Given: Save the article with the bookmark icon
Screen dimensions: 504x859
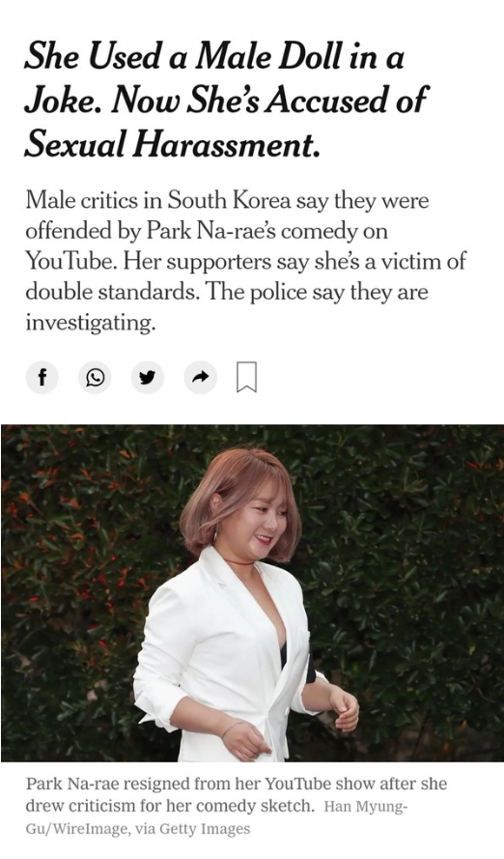Looking at the screenshot, I should click(246, 377).
